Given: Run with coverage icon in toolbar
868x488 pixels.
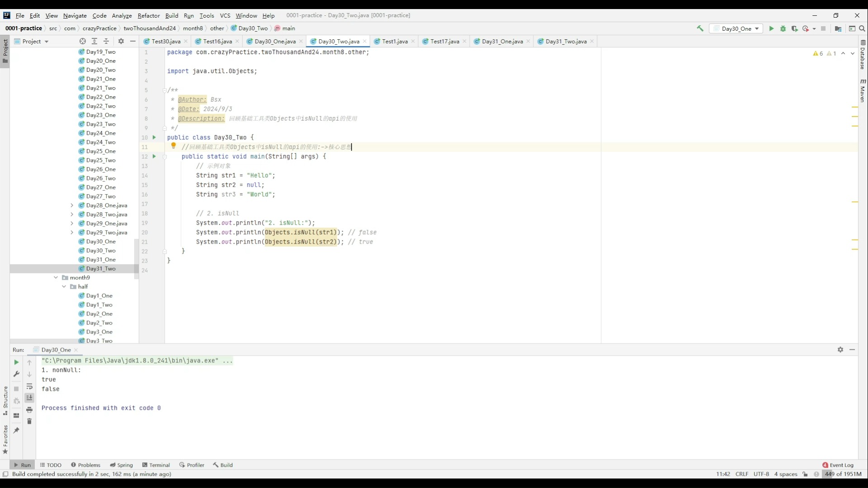Looking at the screenshot, I should pyautogui.click(x=794, y=28).
